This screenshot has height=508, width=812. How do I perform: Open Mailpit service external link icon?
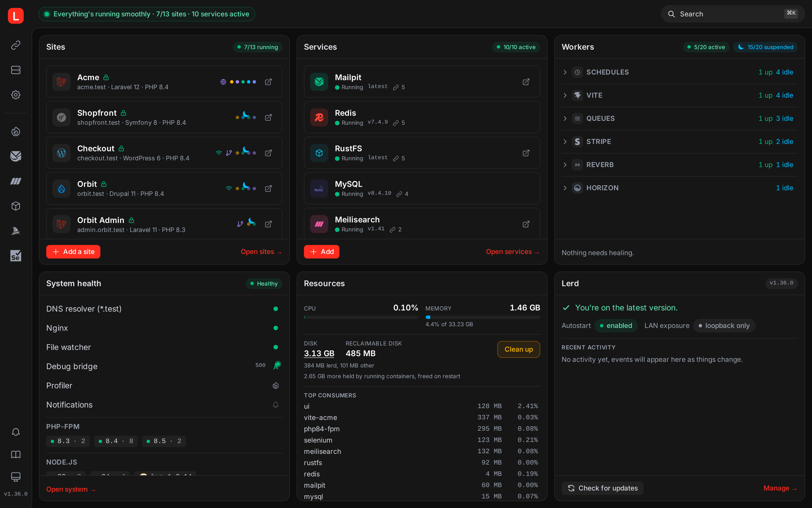coord(526,82)
